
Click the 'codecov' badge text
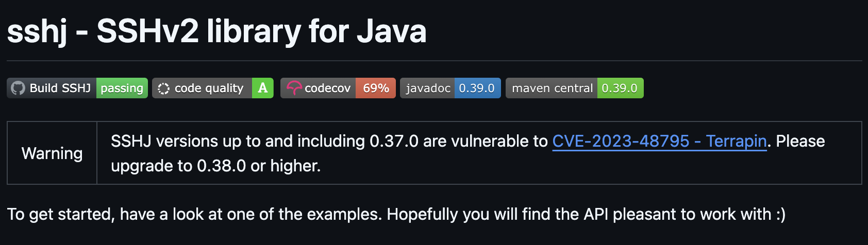pyautogui.click(x=327, y=89)
